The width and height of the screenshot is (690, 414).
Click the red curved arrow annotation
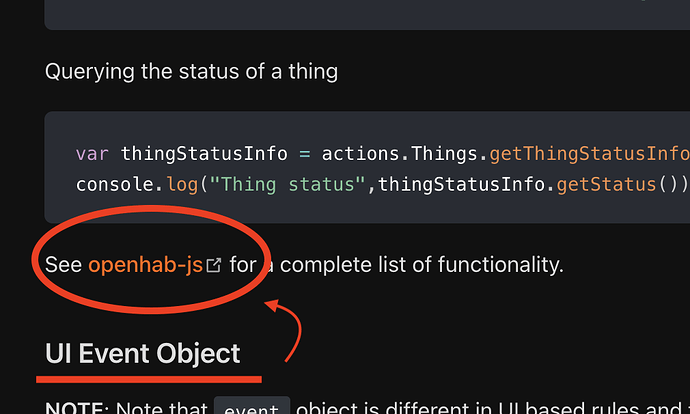[284, 330]
